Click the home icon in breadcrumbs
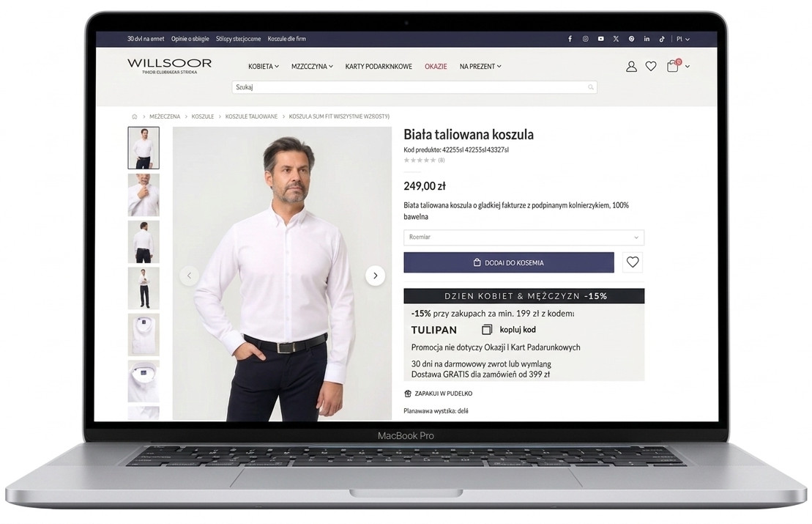This screenshot has height=524, width=812. point(134,117)
